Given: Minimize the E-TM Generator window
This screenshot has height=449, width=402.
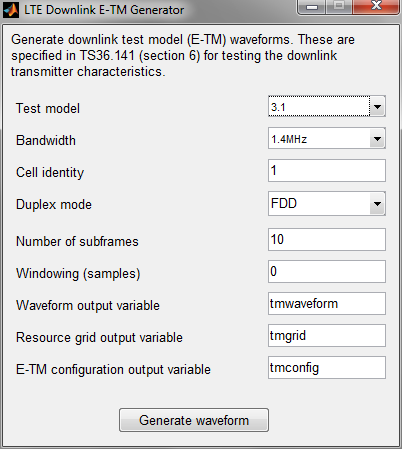Looking at the screenshot, I should 311,7.
